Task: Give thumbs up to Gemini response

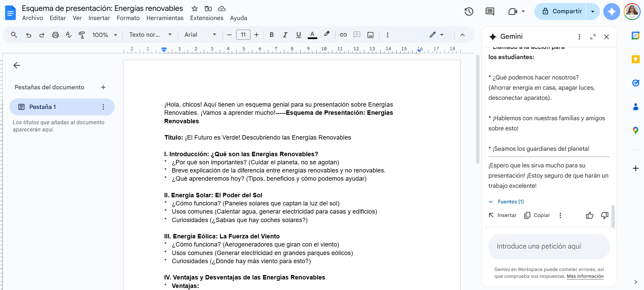Action: (x=590, y=215)
